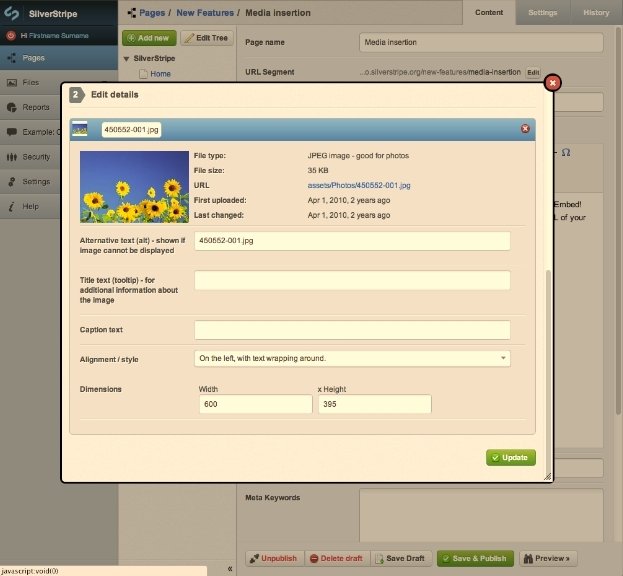The width and height of the screenshot is (623, 576).
Task: Click the 450552-001.jpg filename label
Action: pos(132,130)
